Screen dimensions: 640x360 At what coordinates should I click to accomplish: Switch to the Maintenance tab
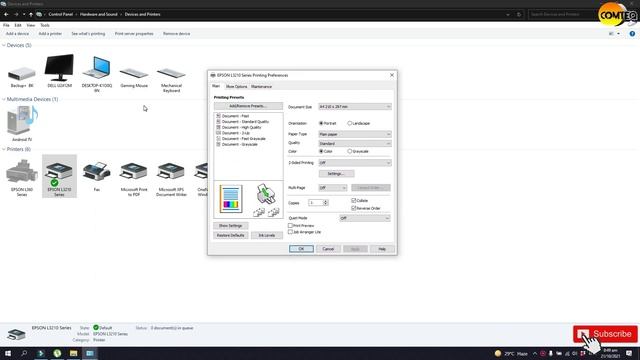[261, 87]
